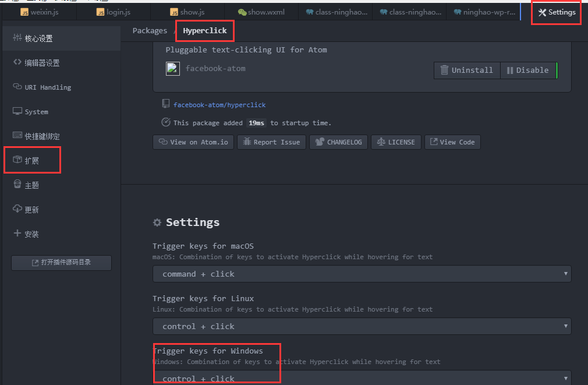Screen dimensions: 588x385
Task: Open the 核心设置 core settings section
Action: click(x=38, y=38)
